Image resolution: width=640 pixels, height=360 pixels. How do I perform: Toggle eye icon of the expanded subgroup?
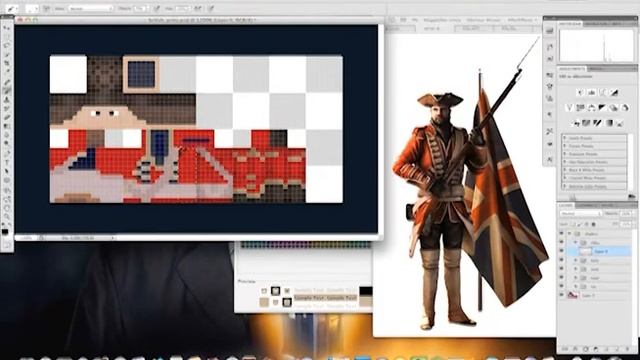click(x=562, y=242)
